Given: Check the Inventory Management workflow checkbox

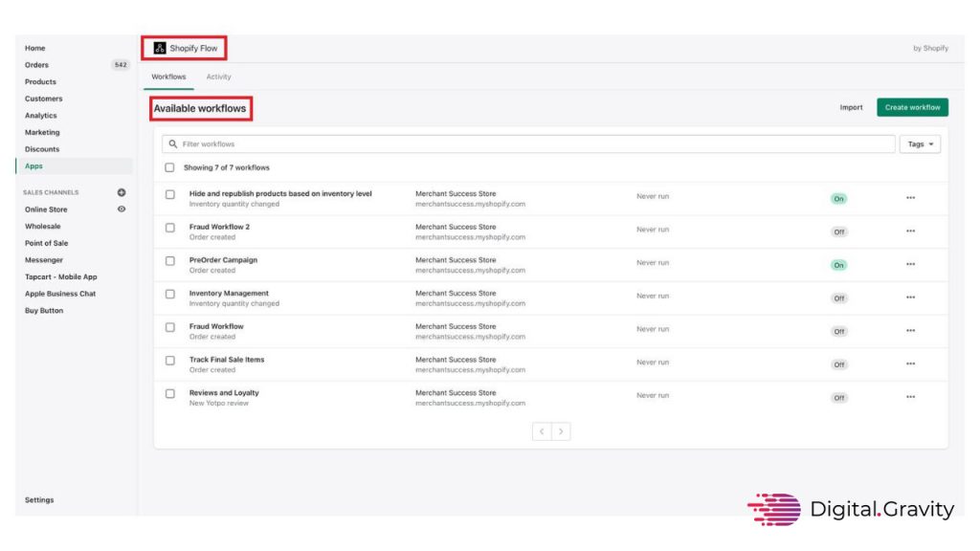Looking at the screenshot, I should click(x=170, y=294).
